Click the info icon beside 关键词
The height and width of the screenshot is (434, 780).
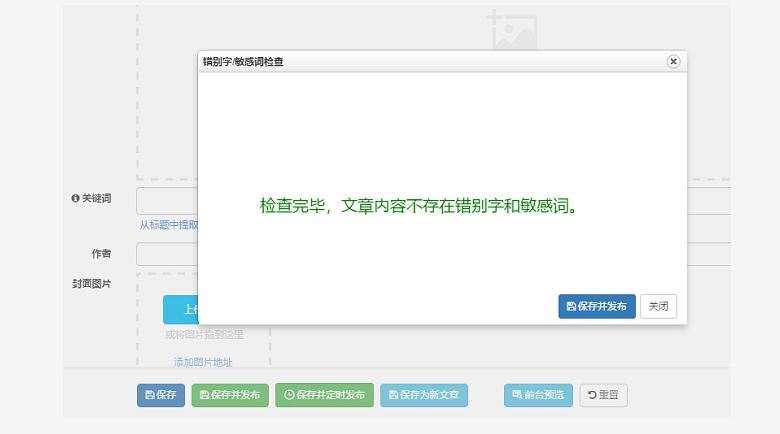(x=75, y=199)
